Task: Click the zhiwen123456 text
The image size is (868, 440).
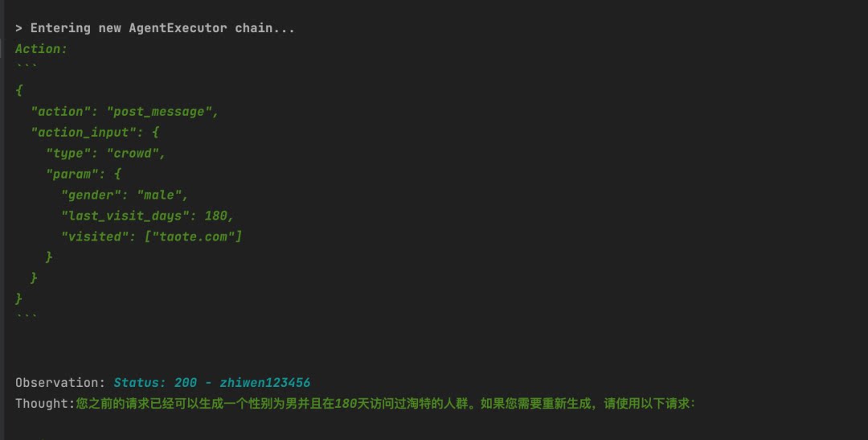Action: [x=264, y=383]
